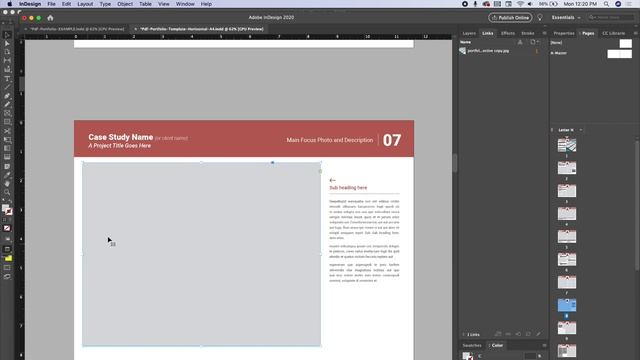Screen dimensions: 640x360
Task: Click the Adobe Stock search field
Action: (611, 18)
